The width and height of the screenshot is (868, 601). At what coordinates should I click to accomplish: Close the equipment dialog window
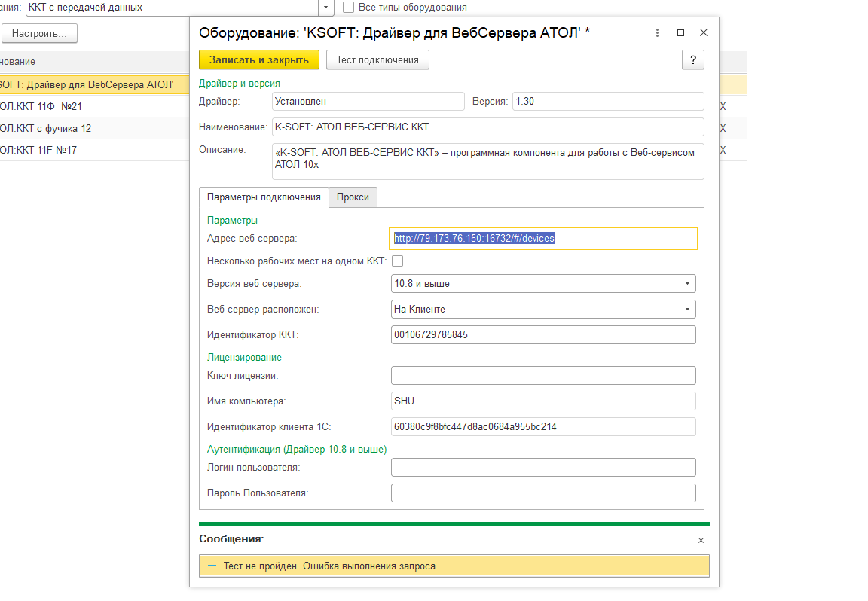point(704,32)
